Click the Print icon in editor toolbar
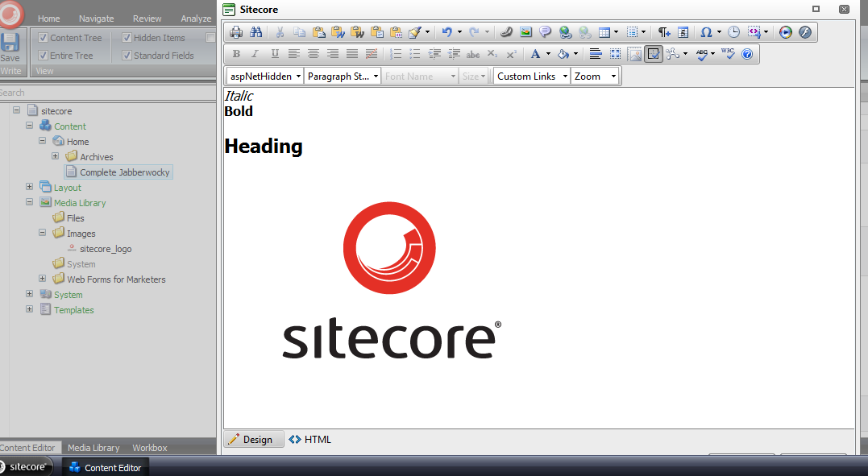868x476 pixels. coord(236,32)
